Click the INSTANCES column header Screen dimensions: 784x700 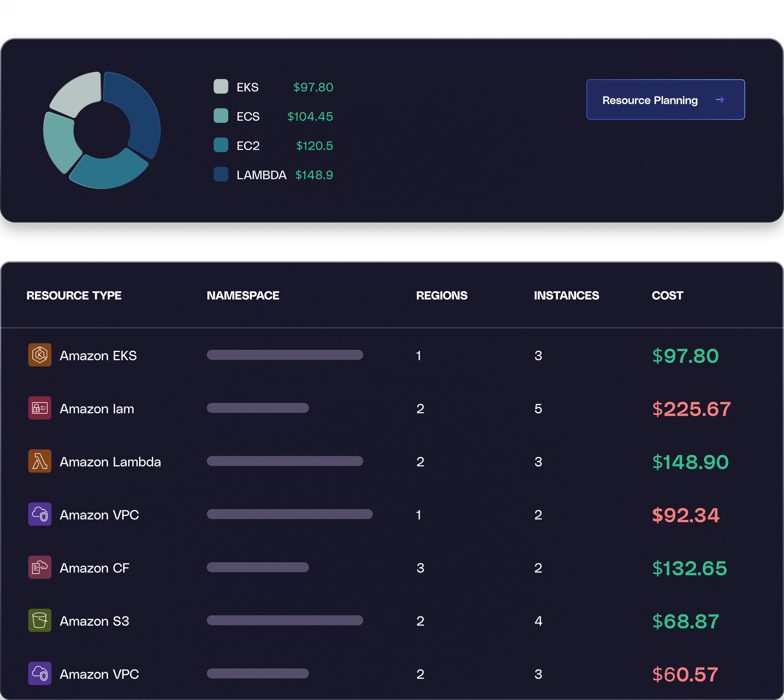(x=566, y=296)
